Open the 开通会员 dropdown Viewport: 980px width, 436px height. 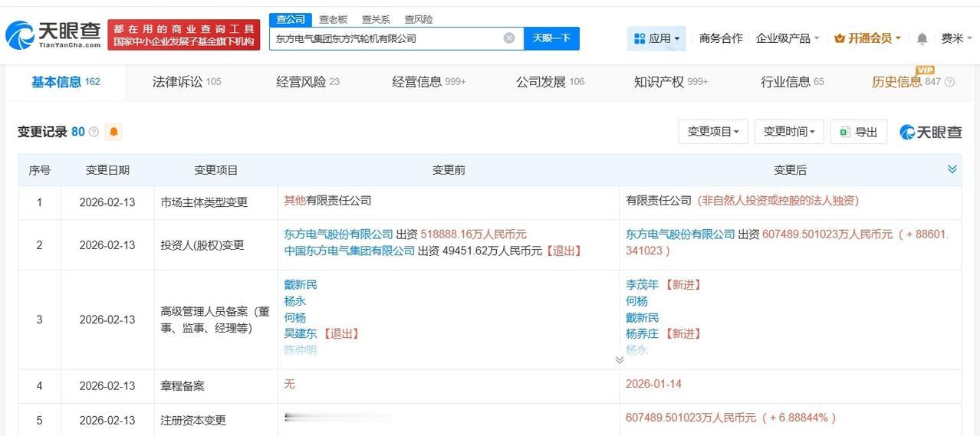[x=867, y=38]
